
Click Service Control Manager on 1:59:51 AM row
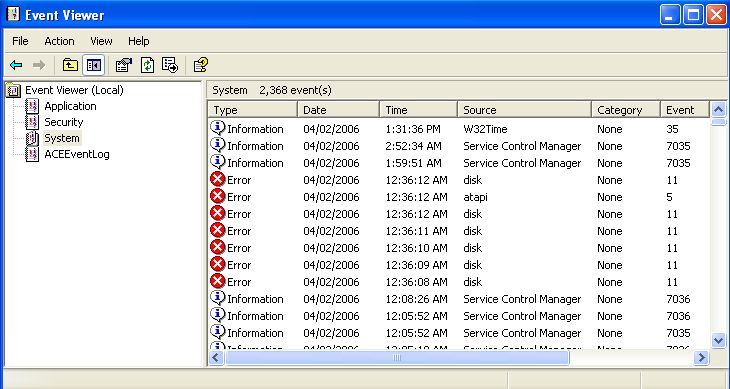[522, 163]
